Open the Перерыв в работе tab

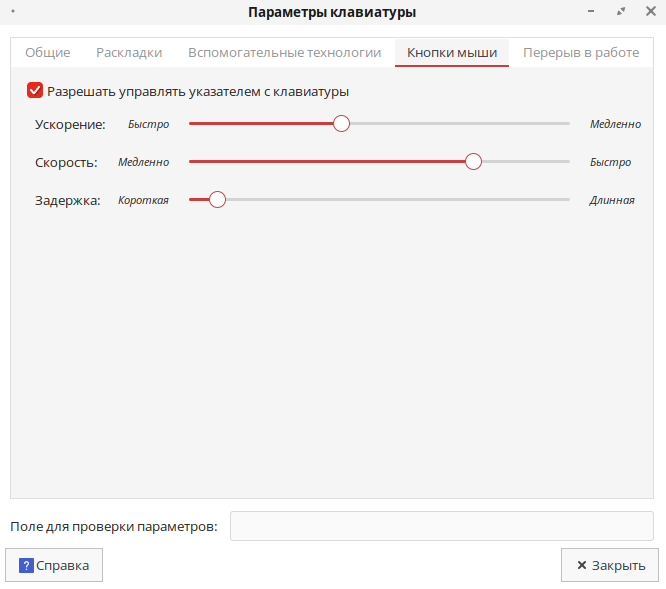tap(580, 52)
